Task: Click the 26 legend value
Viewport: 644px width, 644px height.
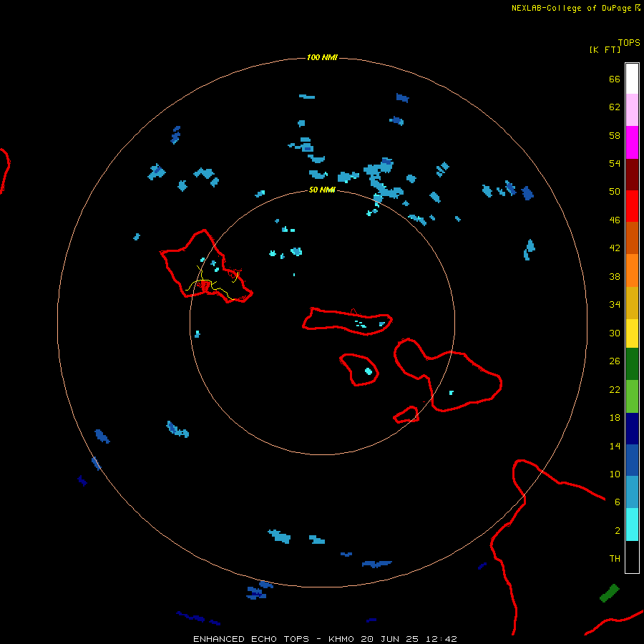Action: click(x=615, y=361)
